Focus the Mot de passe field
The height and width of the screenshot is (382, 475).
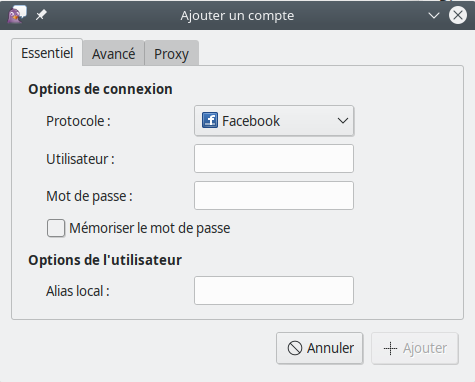click(274, 195)
